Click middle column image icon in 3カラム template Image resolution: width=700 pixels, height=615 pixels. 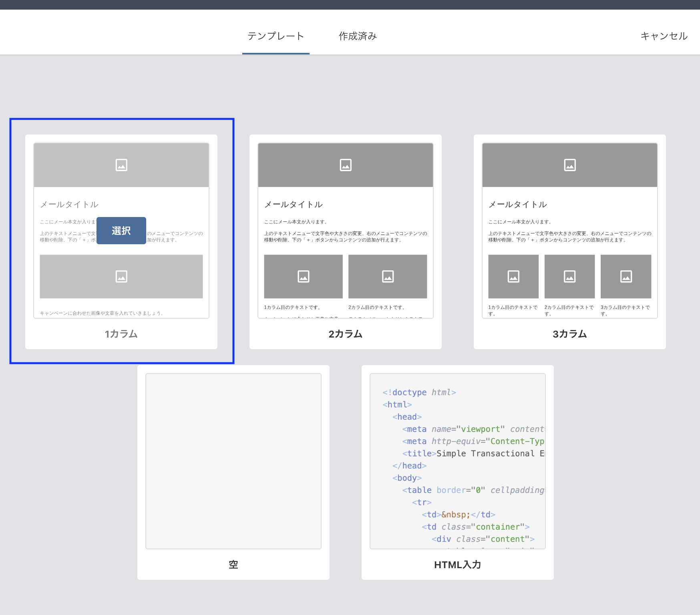[569, 276]
